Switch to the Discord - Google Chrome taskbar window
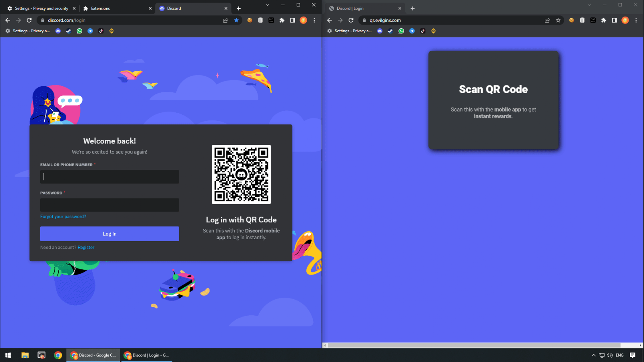644x362 pixels. click(93, 355)
